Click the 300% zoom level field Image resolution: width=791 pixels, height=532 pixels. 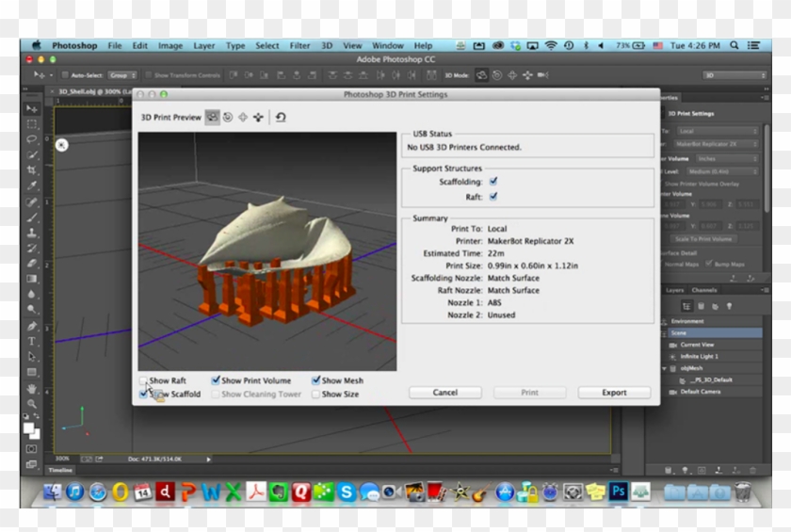[x=62, y=459]
